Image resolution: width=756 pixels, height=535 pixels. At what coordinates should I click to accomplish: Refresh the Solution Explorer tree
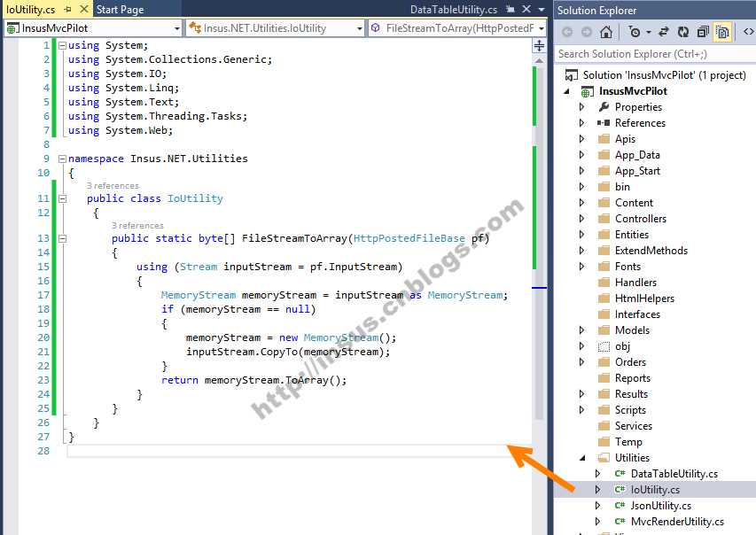point(683,32)
